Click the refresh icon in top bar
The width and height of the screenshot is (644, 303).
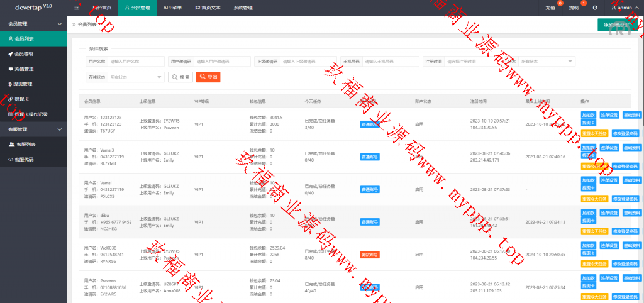coord(594,8)
